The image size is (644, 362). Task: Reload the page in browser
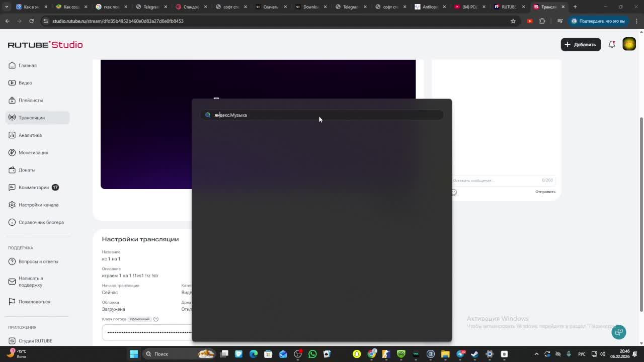click(31, 21)
